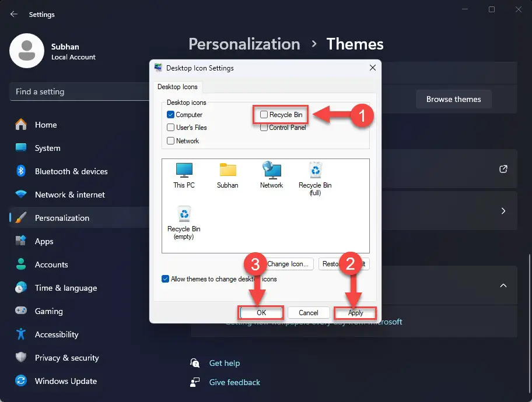Screen dimensions: 532x402
Task: Click the Apply button
Action: [x=355, y=313]
